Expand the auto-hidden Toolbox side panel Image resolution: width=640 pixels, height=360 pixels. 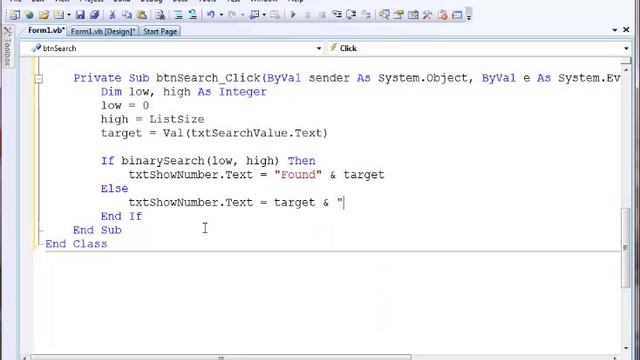(7, 46)
